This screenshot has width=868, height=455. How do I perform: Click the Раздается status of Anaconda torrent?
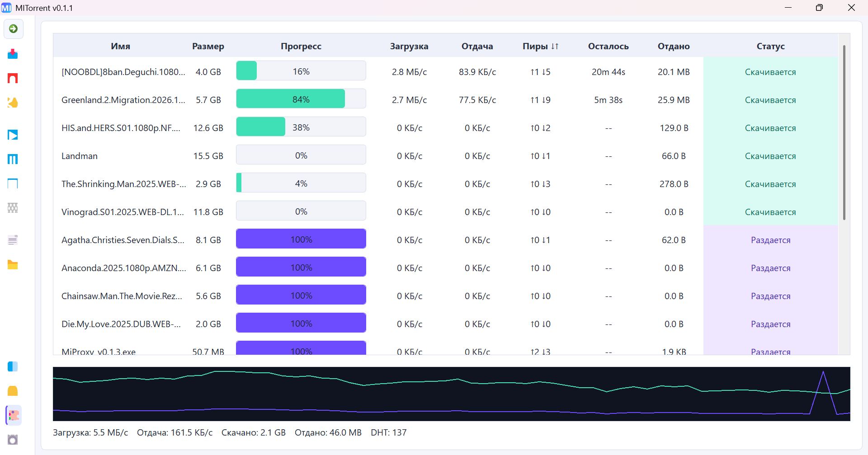[770, 268]
